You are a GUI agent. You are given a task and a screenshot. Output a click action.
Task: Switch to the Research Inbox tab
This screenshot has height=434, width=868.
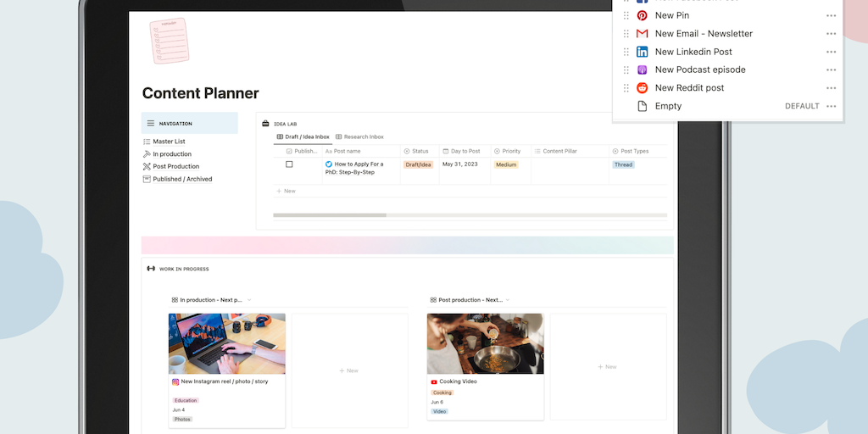pyautogui.click(x=359, y=136)
